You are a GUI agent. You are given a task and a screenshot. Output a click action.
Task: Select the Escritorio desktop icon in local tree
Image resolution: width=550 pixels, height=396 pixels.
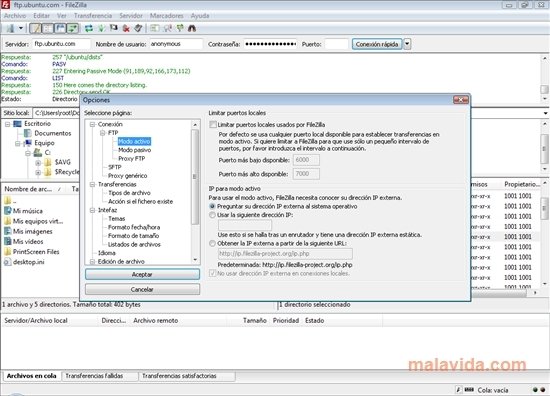pos(17,124)
